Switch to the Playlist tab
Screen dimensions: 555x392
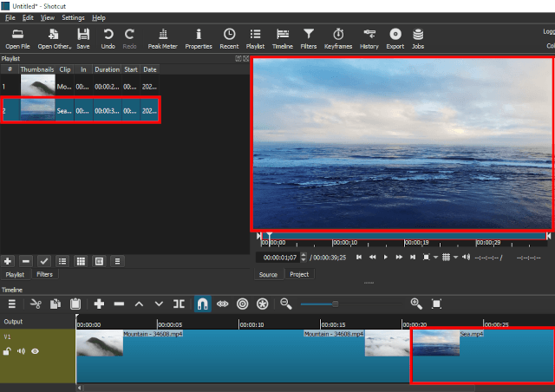click(16, 274)
